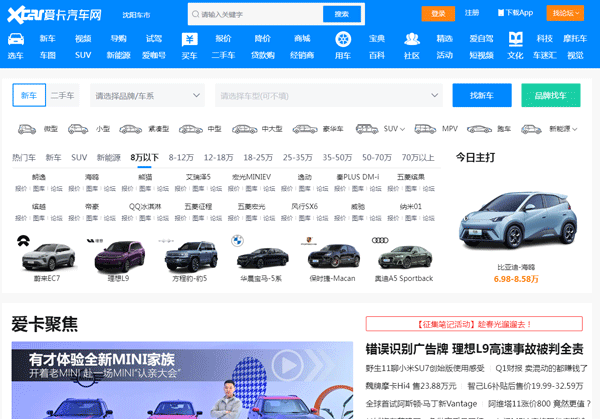Viewport: 600px width, 419px height.
Task: Open the 保时捷-Macan car thumbnail
Action: (x=333, y=256)
